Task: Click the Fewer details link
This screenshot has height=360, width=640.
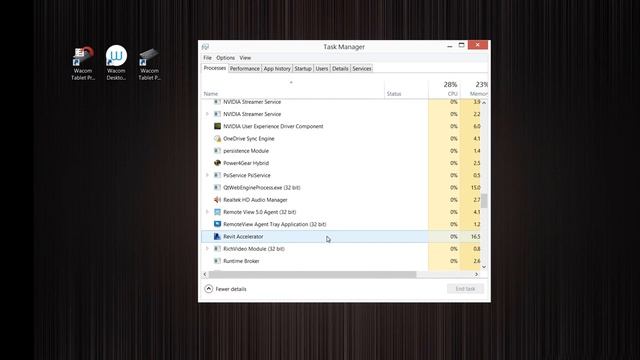Action: [231, 289]
